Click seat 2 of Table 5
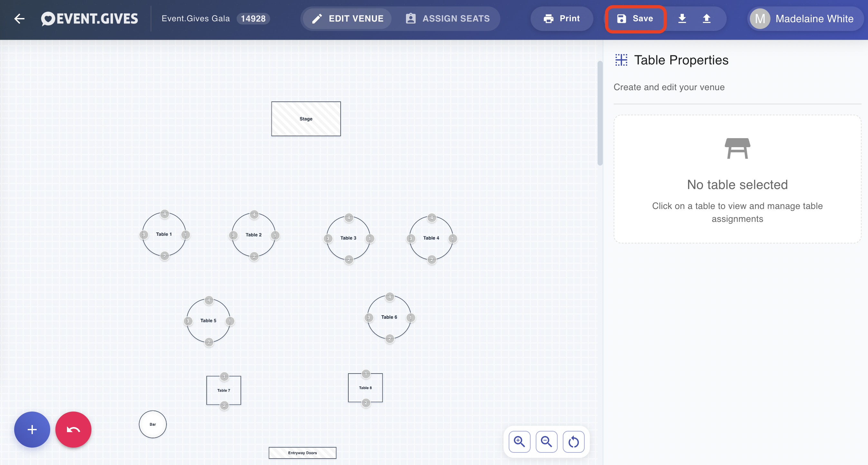The image size is (868, 465). click(209, 342)
